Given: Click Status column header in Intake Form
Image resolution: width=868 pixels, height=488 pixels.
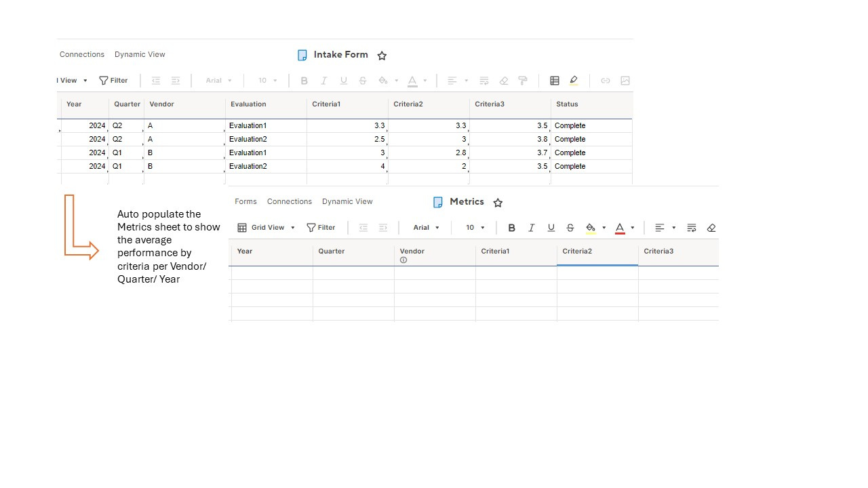Looking at the screenshot, I should coord(591,105).
